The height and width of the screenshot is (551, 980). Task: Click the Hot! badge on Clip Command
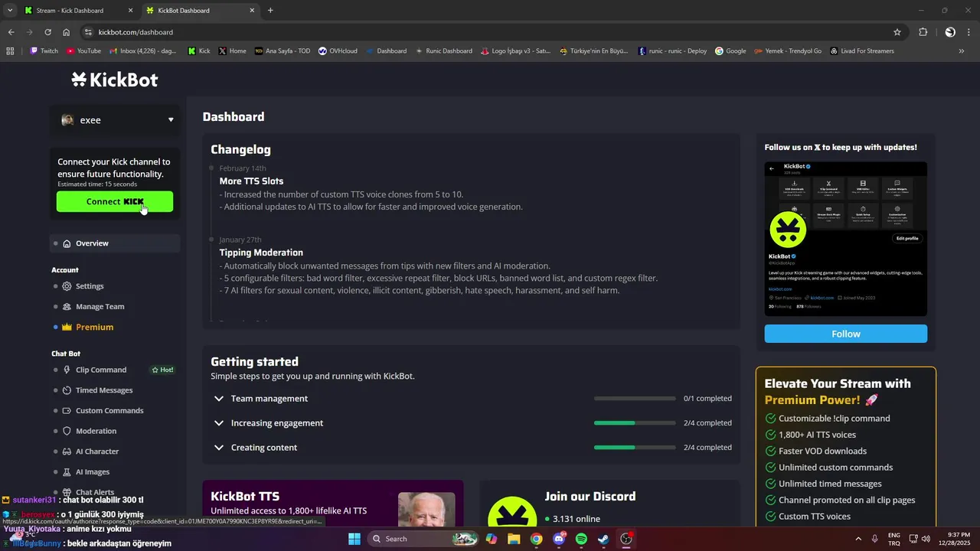point(162,370)
